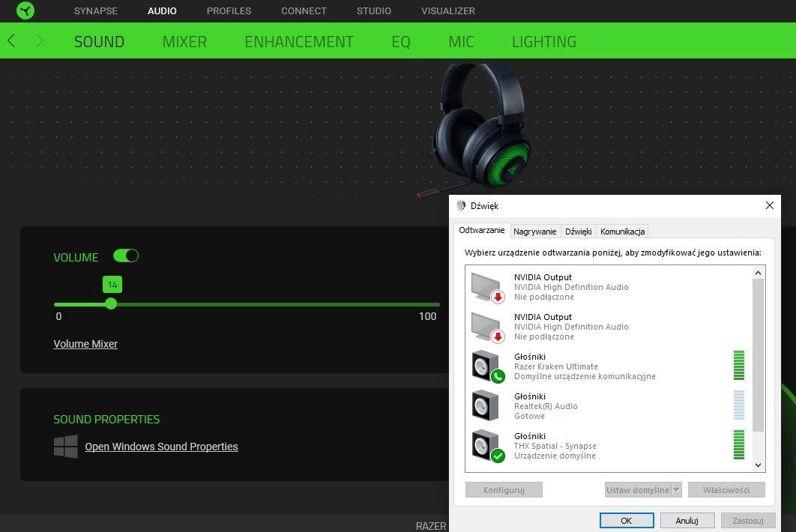Click the Windows logo in Sound Properties
This screenshot has width=796, height=532.
point(65,447)
